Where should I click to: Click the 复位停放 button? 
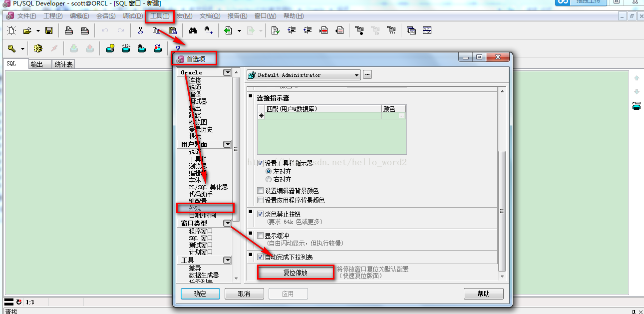pyautogui.click(x=296, y=273)
